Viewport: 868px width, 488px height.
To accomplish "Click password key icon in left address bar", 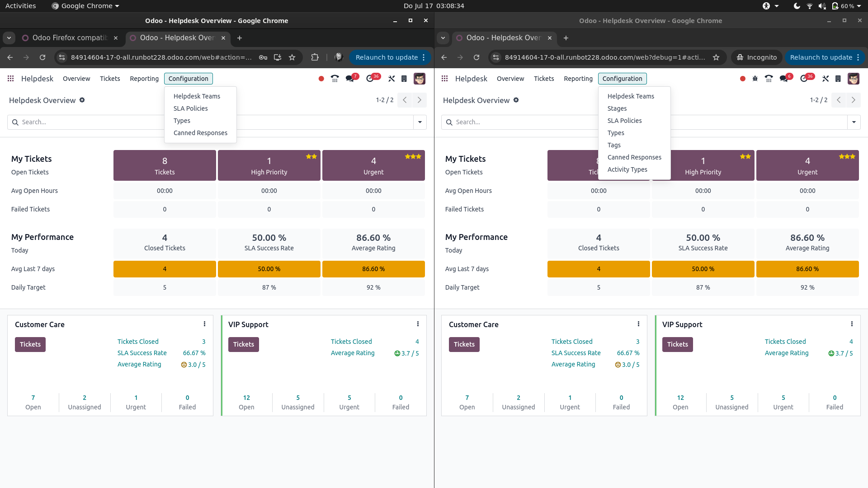I will [263, 57].
